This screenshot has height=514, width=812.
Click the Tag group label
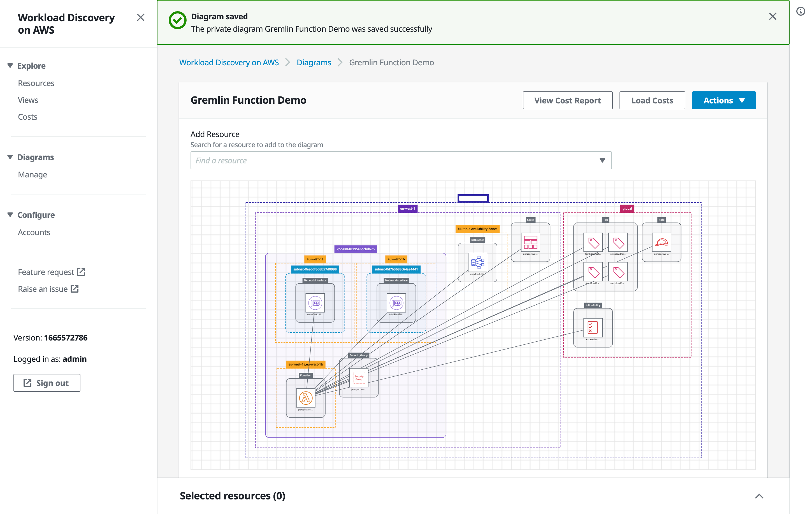tap(605, 219)
